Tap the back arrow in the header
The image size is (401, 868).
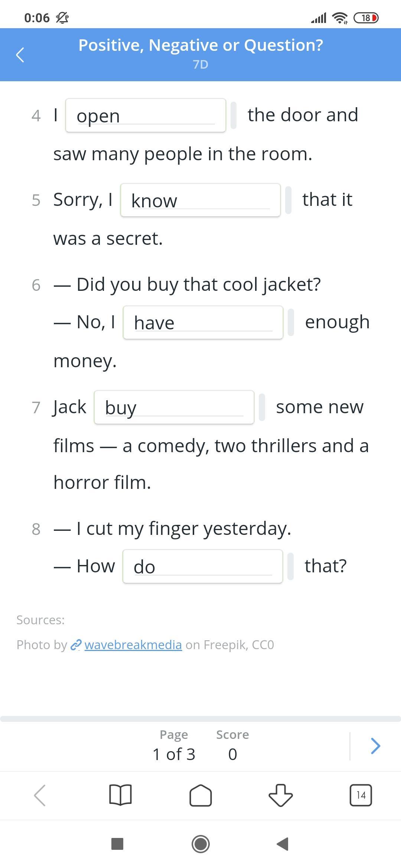[x=20, y=55]
